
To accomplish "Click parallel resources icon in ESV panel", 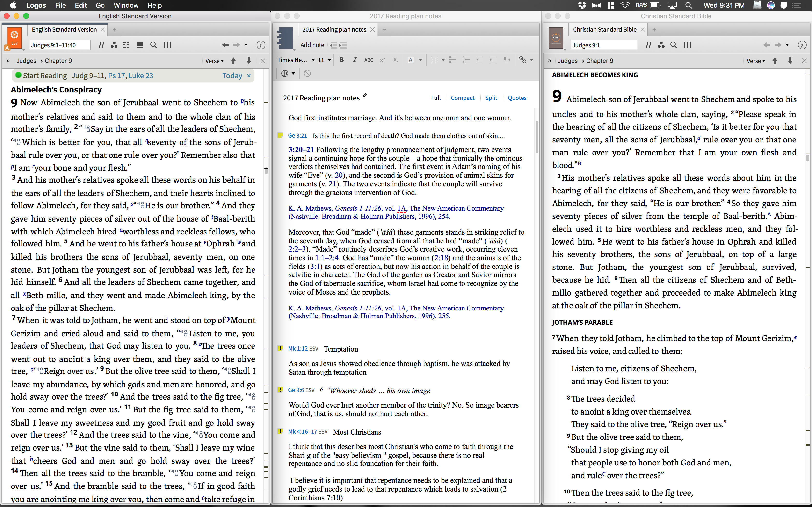I will (x=101, y=45).
